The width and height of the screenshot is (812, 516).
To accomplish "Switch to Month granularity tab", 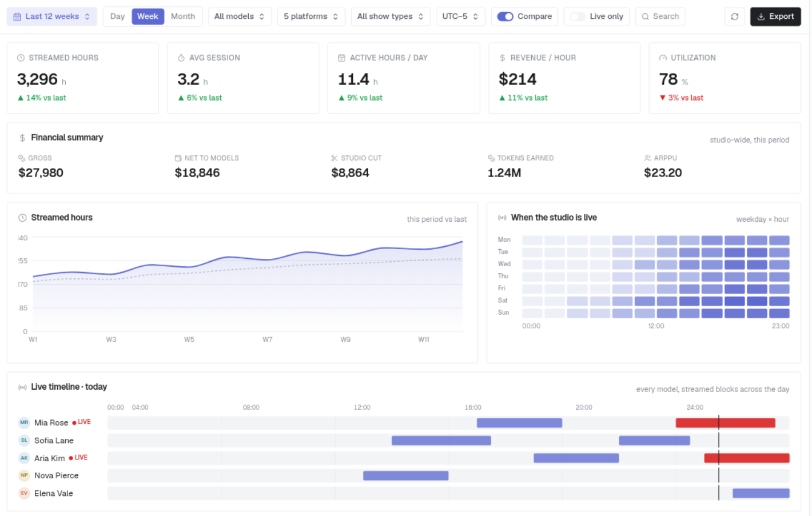I will (x=183, y=17).
